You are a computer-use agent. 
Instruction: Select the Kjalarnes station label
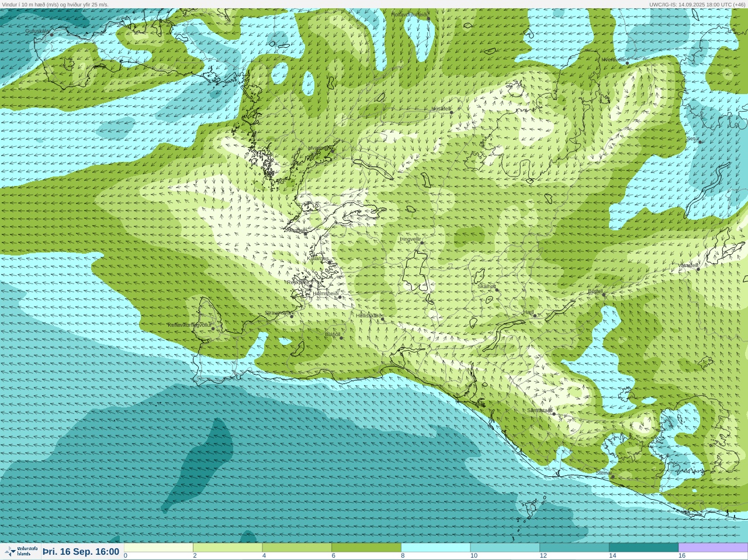318,258
